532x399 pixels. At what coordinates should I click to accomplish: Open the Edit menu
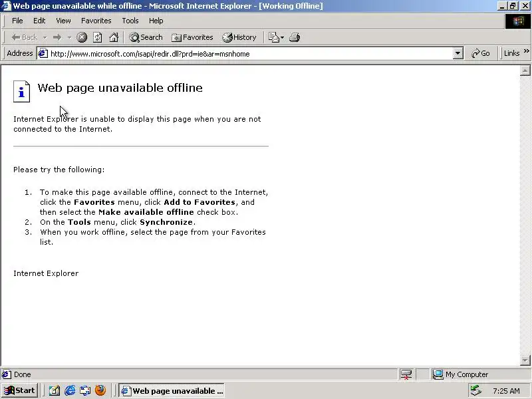(x=39, y=21)
